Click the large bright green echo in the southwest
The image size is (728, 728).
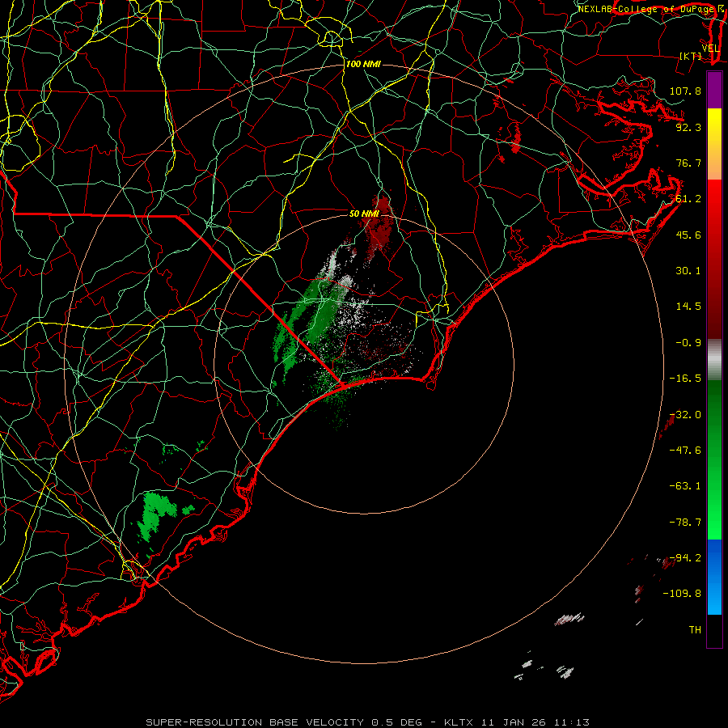tap(155, 514)
